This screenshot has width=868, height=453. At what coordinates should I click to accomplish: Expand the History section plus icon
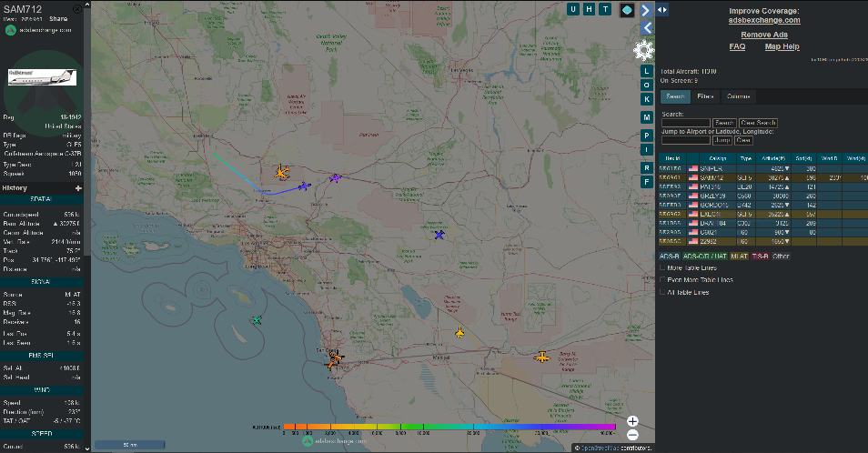click(x=78, y=188)
